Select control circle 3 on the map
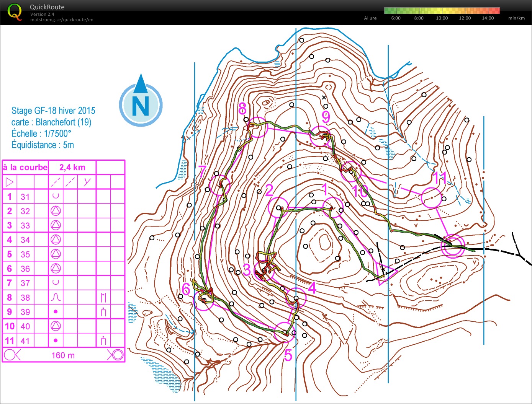Image resolution: width=532 pixels, height=404 pixels. coord(265,271)
